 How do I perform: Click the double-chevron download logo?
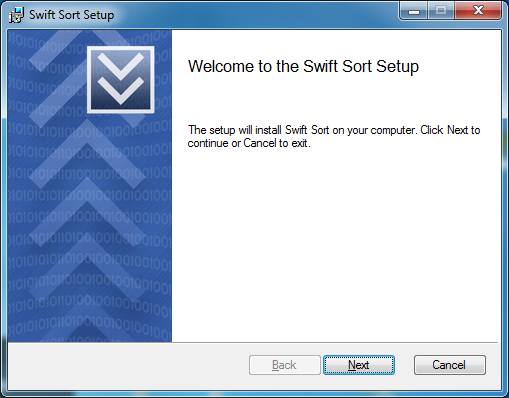click(121, 80)
